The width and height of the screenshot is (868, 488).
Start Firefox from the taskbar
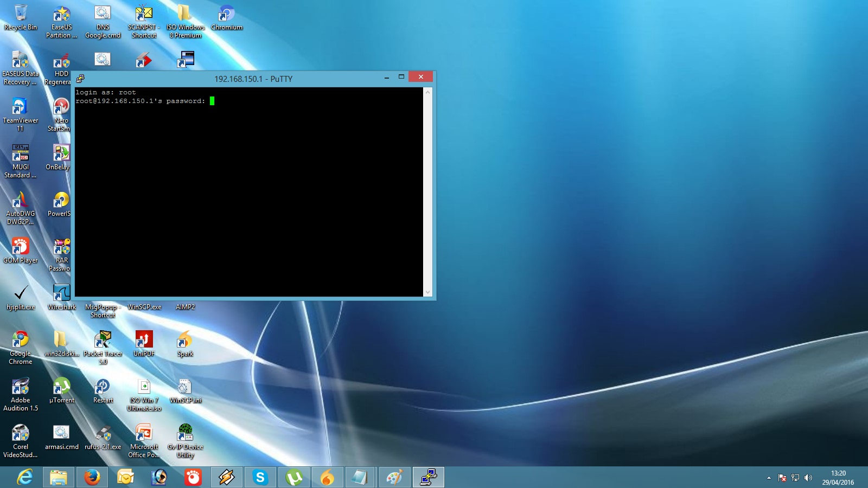pos(92,477)
